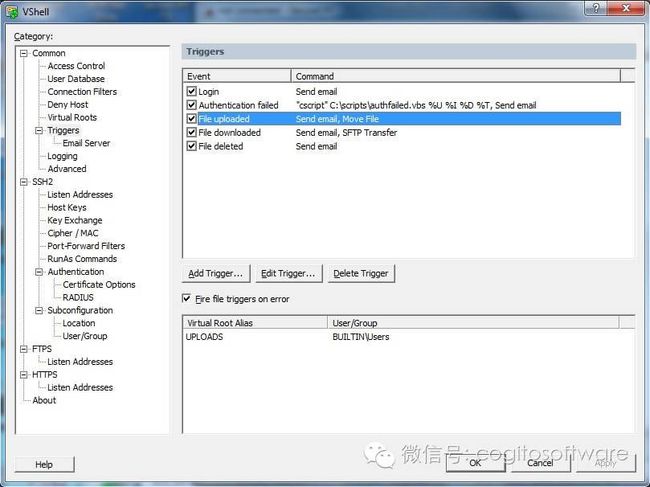Viewport: 650px width, 487px height.
Task: Open Key Exchange settings
Action: pyautogui.click(x=75, y=220)
